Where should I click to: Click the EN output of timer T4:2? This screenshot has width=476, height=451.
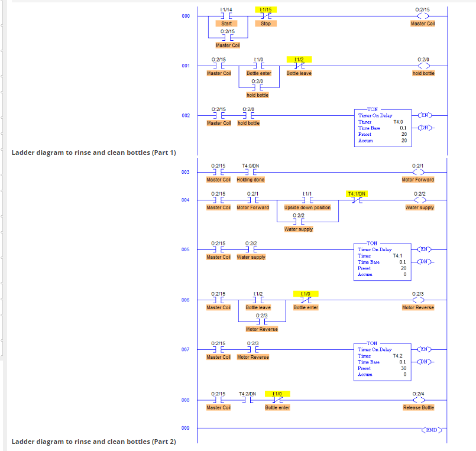pyautogui.click(x=423, y=349)
